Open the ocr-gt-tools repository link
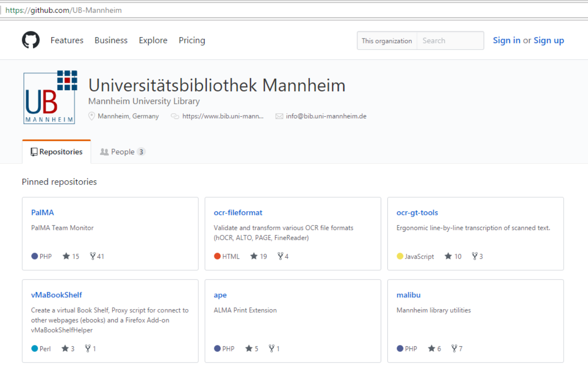The height and width of the screenshot is (371, 588). (417, 213)
